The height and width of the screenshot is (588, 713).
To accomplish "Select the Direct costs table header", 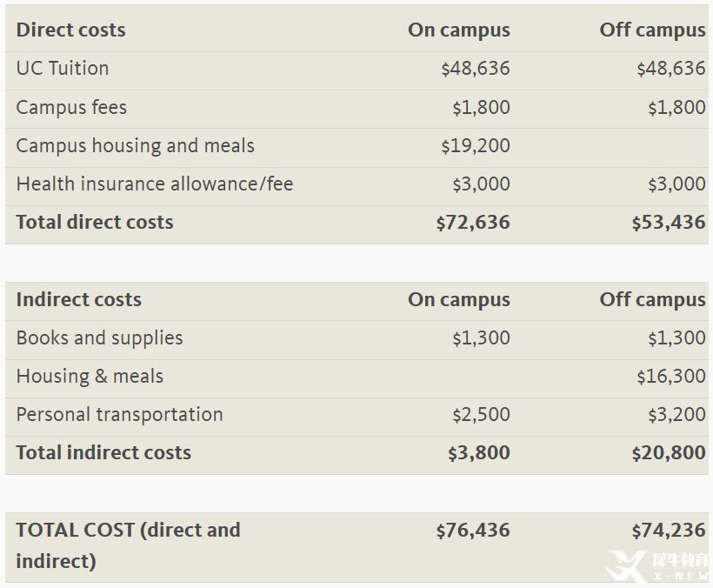I will [x=71, y=30].
